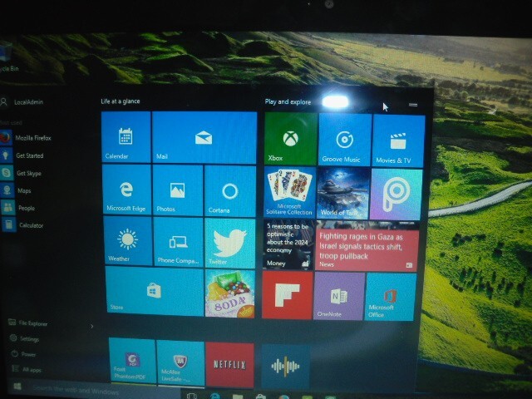The width and height of the screenshot is (532, 399).
Task: Launch the Netflix tile
Action: [x=229, y=365]
